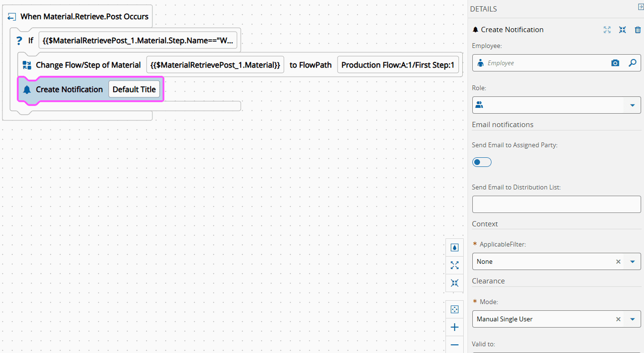Click the bell icon on the Create Notification block
This screenshot has height=353, width=644.
(x=27, y=90)
